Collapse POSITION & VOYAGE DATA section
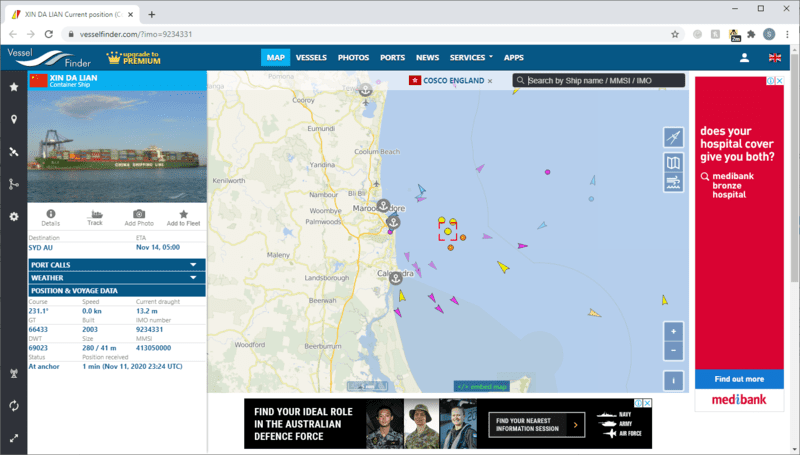The height and width of the screenshot is (455, 800). point(117,291)
